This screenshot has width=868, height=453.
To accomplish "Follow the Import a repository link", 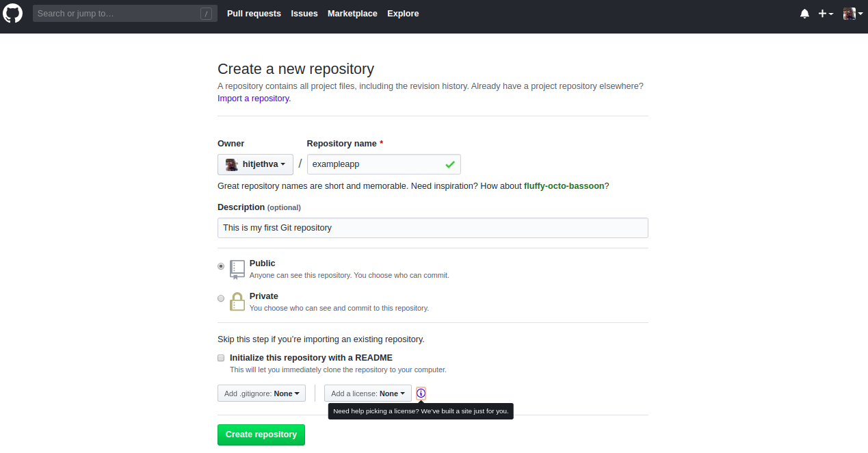I will point(253,99).
